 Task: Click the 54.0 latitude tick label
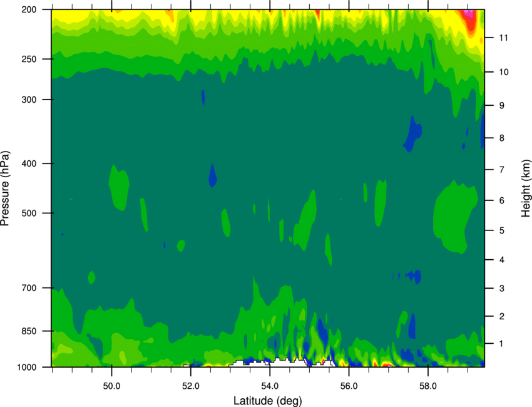270,386
